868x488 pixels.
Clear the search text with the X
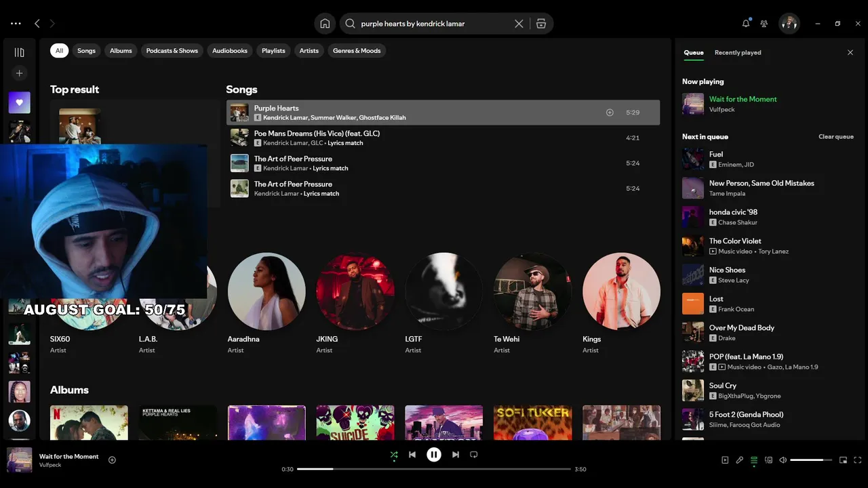tap(519, 23)
